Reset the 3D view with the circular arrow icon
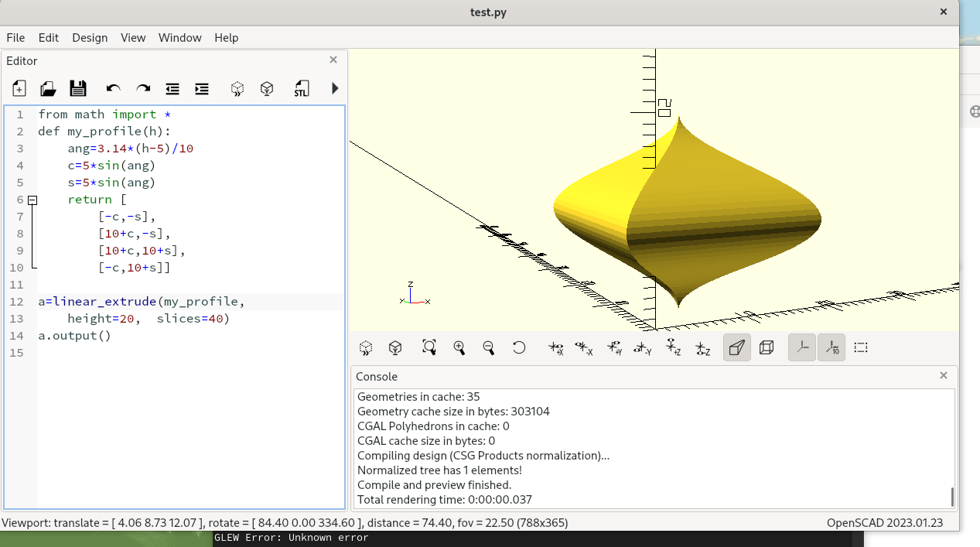980x547 pixels. click(519, 348)
